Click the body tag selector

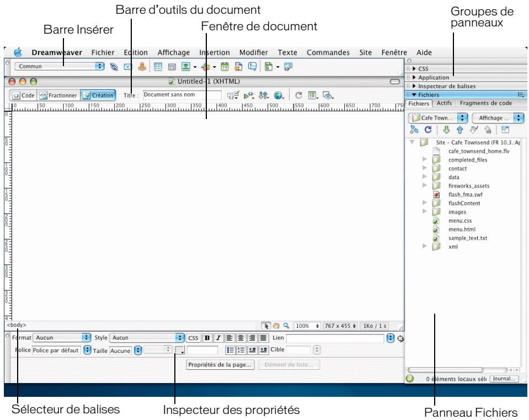(x=16, y=325)
